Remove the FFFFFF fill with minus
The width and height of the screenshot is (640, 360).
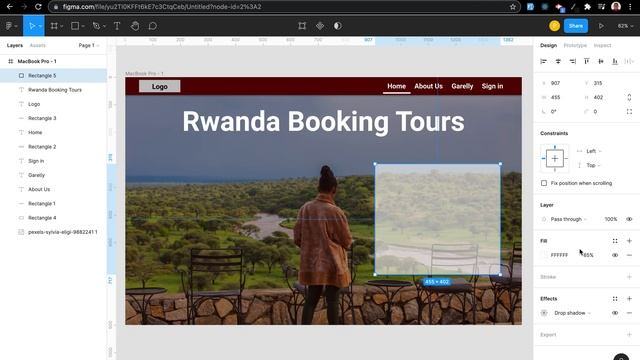point(629,255)
